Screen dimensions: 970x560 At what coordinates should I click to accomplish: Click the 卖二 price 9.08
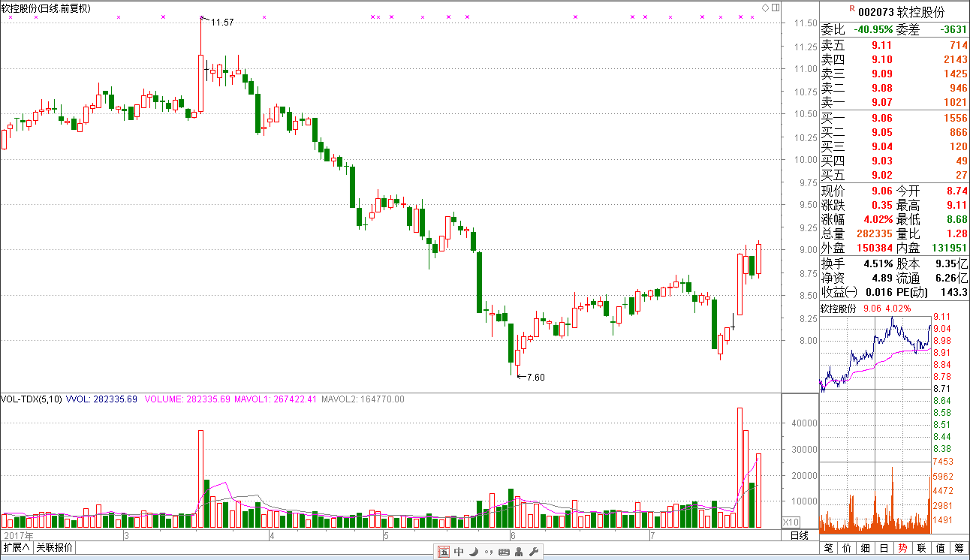point(881,88)
